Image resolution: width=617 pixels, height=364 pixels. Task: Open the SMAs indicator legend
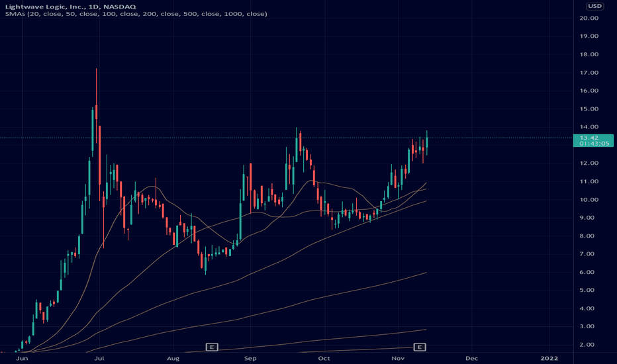pos(136,14)
